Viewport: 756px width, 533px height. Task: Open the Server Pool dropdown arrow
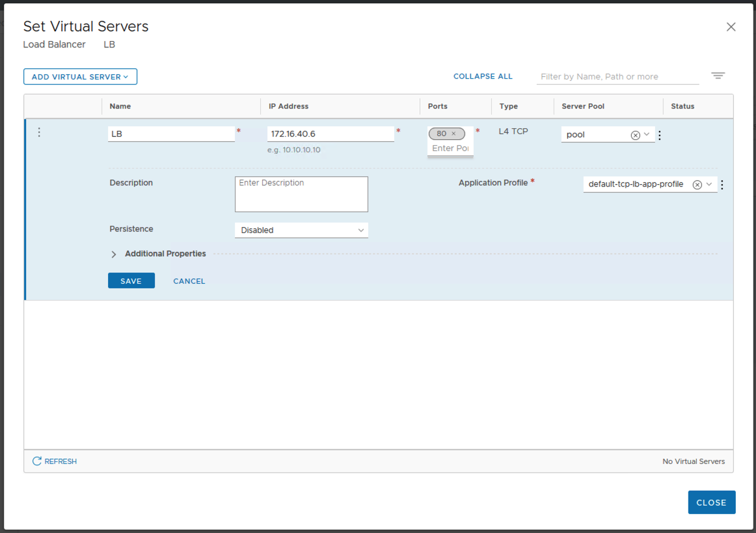[x=647, y=135]
